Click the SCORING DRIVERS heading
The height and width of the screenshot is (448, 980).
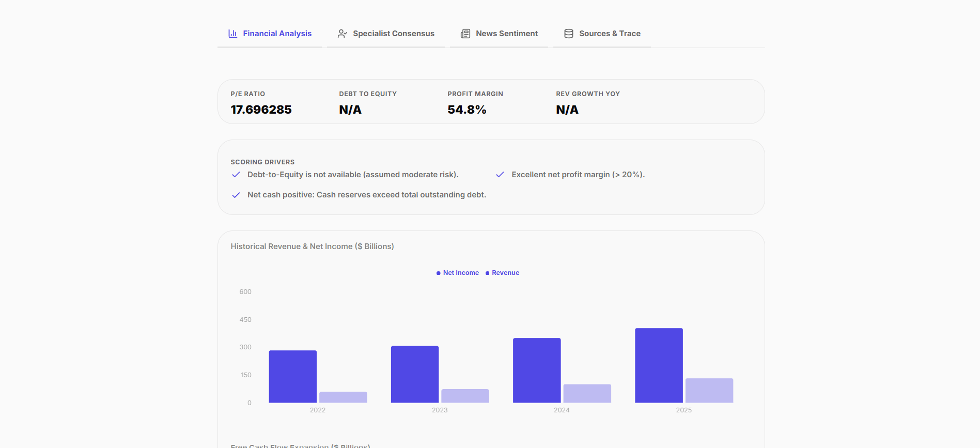coord(262,162)
